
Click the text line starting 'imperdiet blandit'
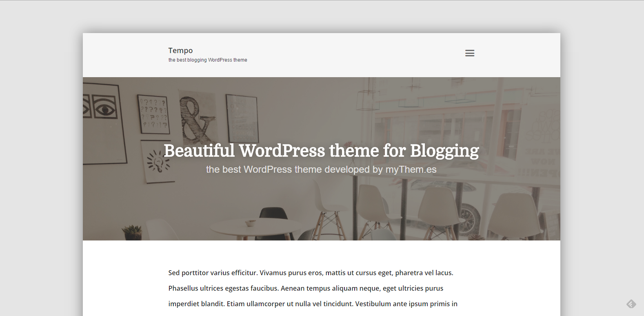point(313,304)
